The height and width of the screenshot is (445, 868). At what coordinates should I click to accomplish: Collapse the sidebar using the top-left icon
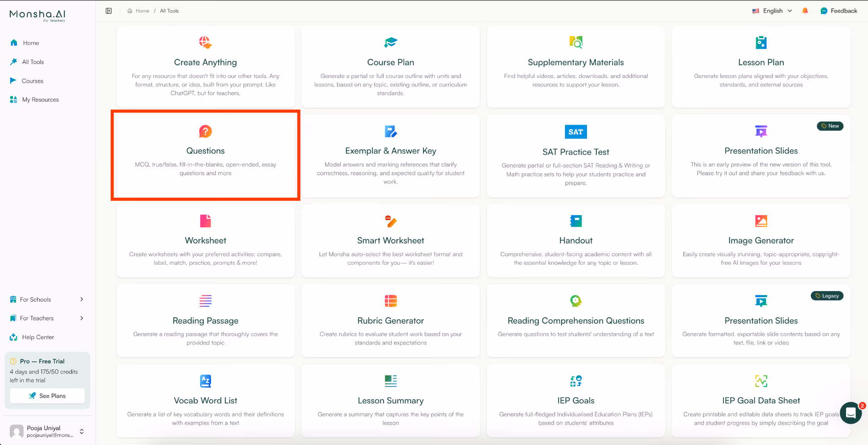(x=108, y=11)
